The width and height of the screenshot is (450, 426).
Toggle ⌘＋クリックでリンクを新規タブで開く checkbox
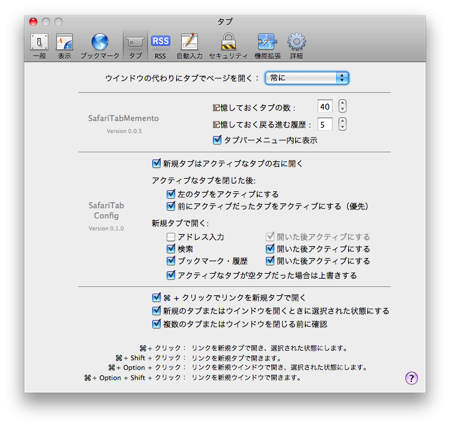point(156,297)
